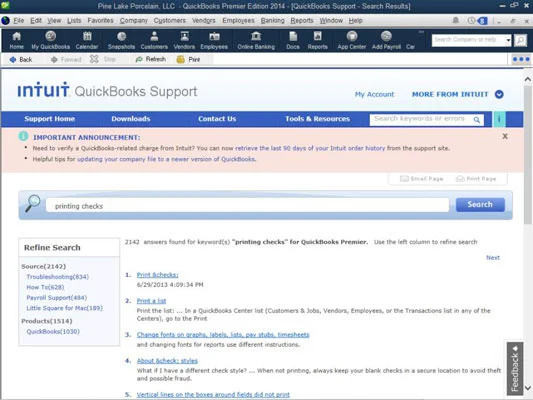Open the Company menu
Viewport: 533px width, 400px height.
pos(134,20)
